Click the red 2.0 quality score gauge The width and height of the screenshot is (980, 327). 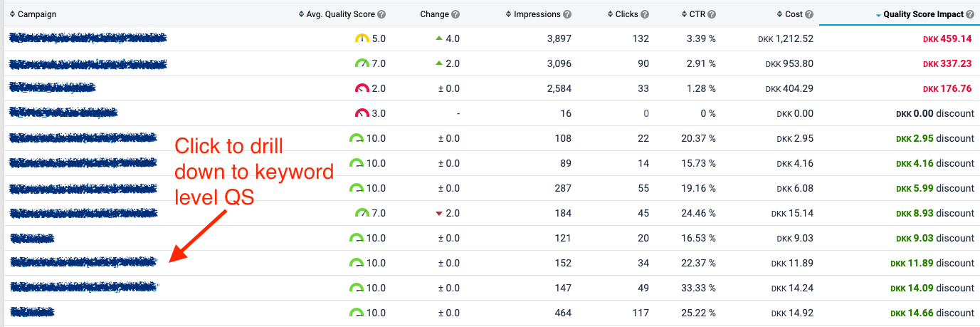[x=362, y=89]
